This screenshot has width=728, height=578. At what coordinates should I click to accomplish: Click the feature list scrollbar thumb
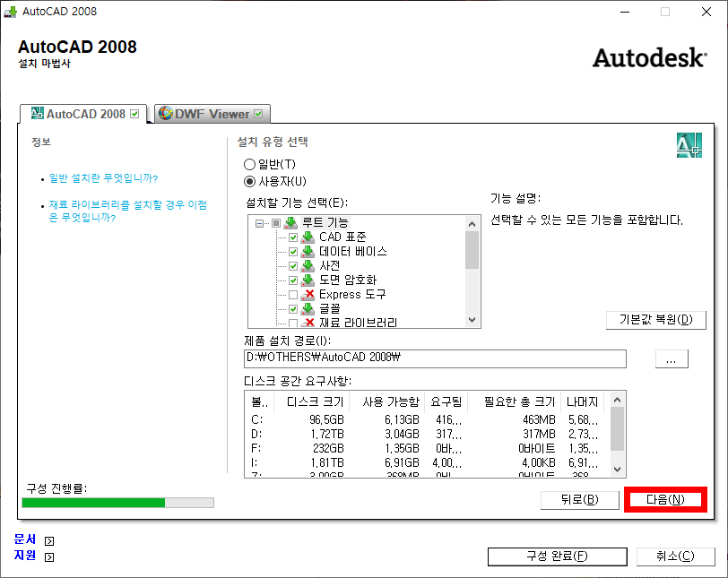pos(472,250)
